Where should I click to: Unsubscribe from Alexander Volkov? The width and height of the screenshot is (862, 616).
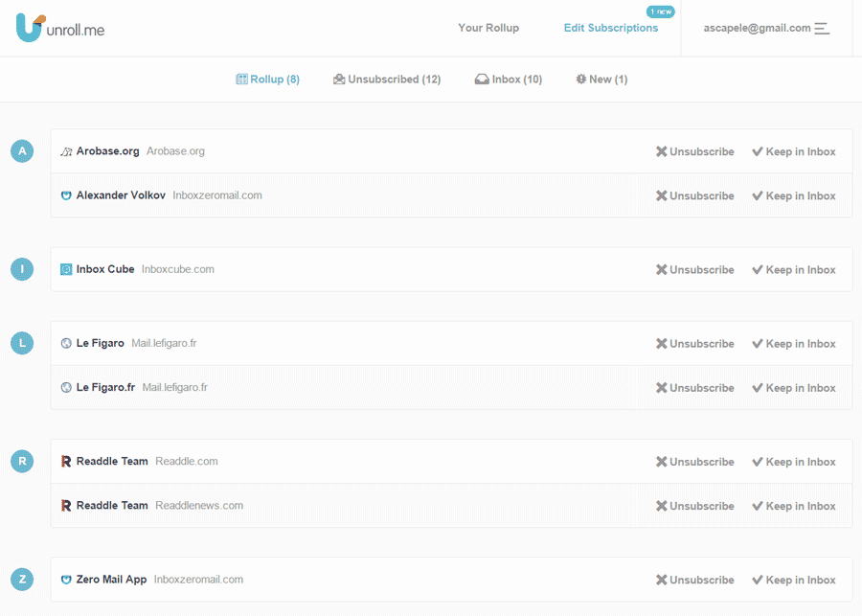tap(695, 195)
